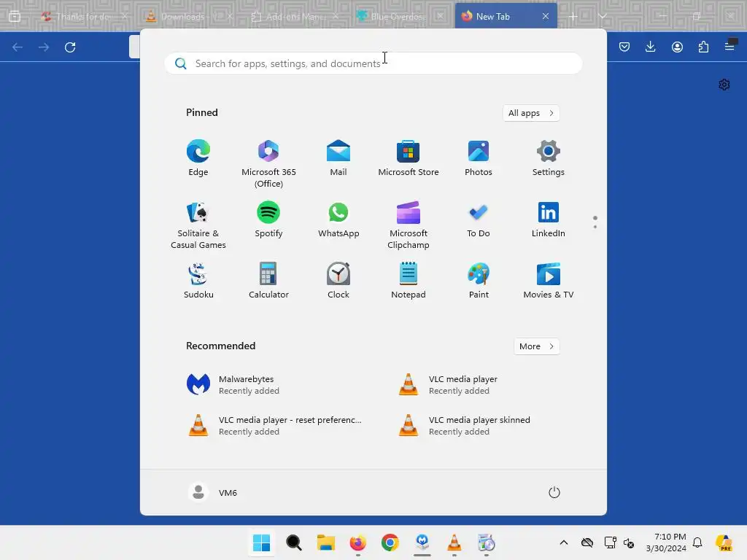Open the Edge pinned app
The height and width of the screenshot is (560, 747).
coord(198,158)
